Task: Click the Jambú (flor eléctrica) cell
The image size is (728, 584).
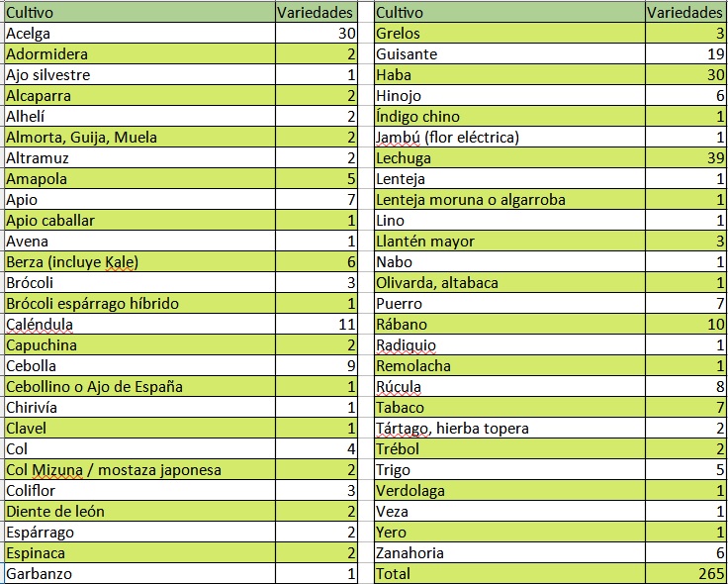Action: pos(509,137)
